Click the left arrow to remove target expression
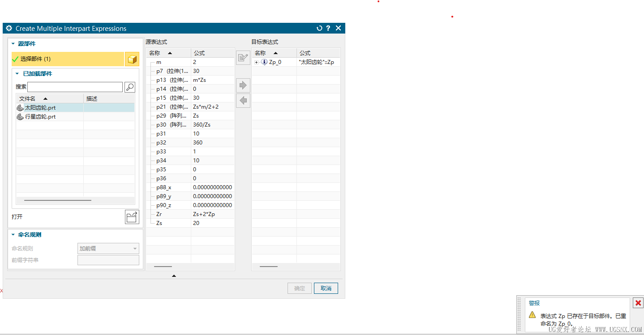Screen dimensions: 644x335 (243, 100)
